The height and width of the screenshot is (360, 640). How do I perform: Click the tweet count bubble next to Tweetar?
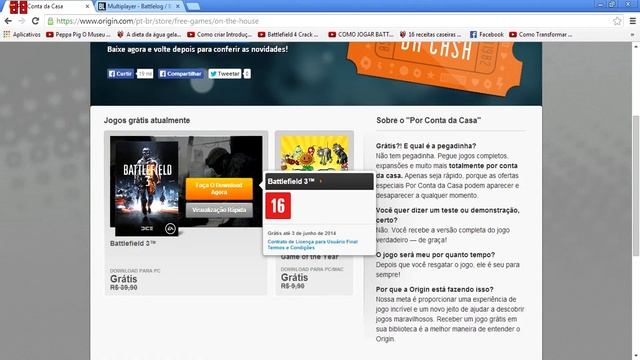click(247, 74)
